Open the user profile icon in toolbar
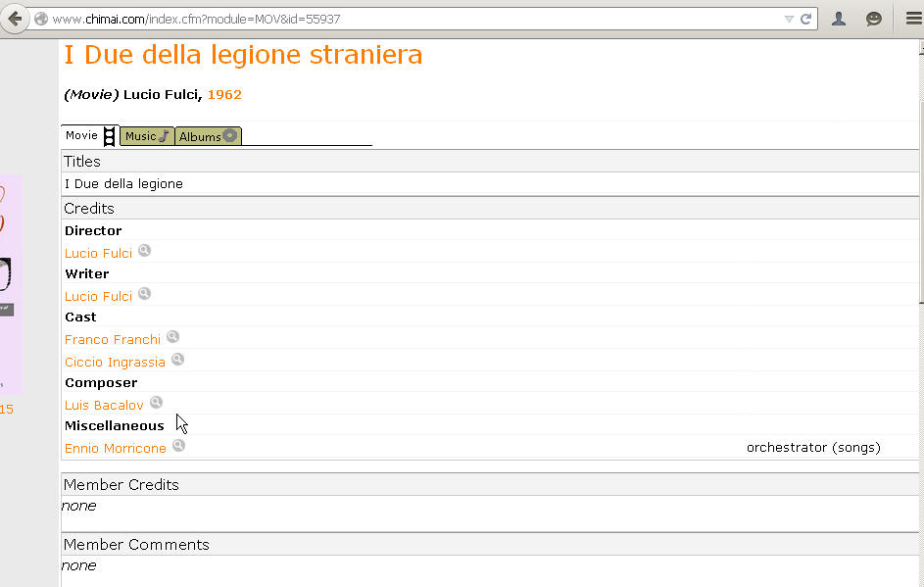 (x=839, y=19)
